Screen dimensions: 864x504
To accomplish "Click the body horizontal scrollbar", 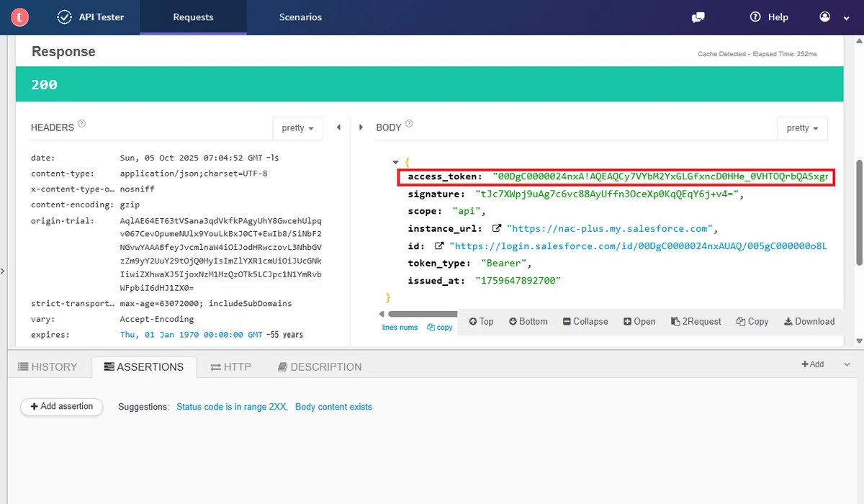I will 423,314.
